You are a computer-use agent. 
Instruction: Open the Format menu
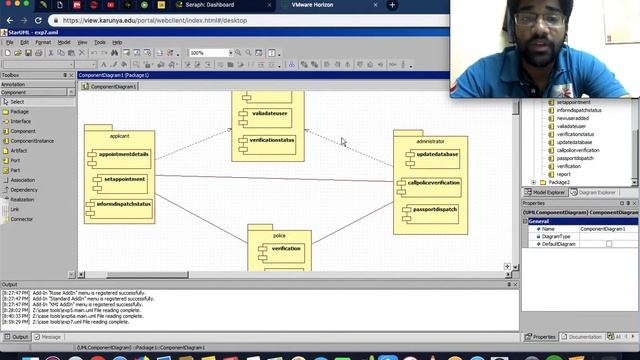(x=43, y=42)
